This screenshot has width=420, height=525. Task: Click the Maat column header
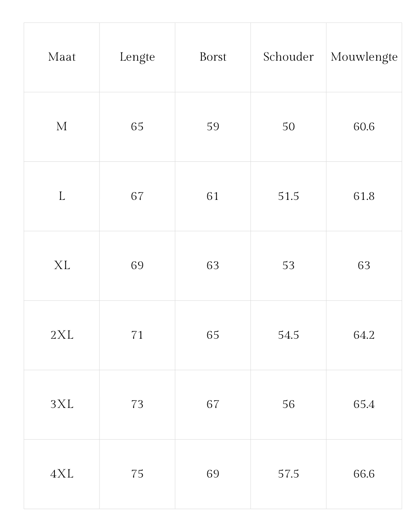coord(62,57)
